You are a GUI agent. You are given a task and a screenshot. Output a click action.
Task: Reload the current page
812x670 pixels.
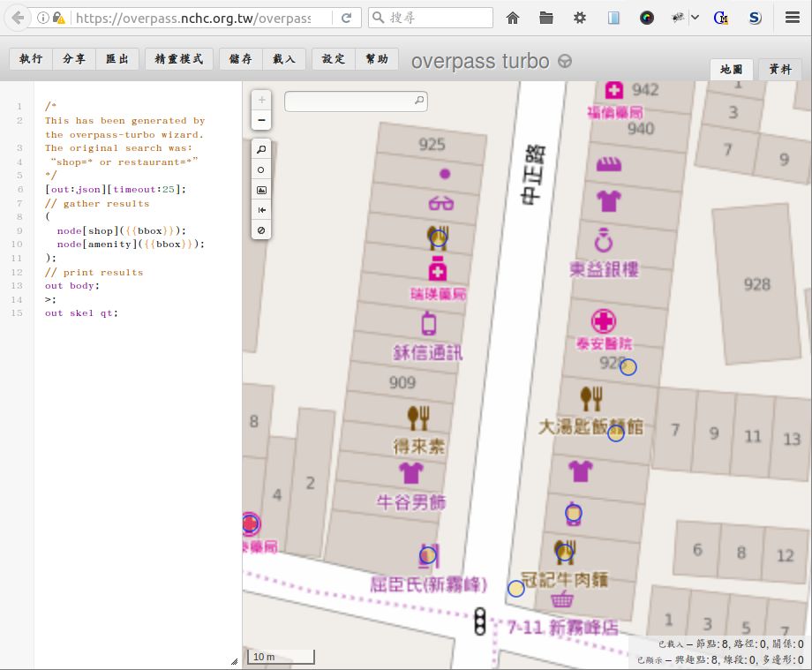(346, 19)
